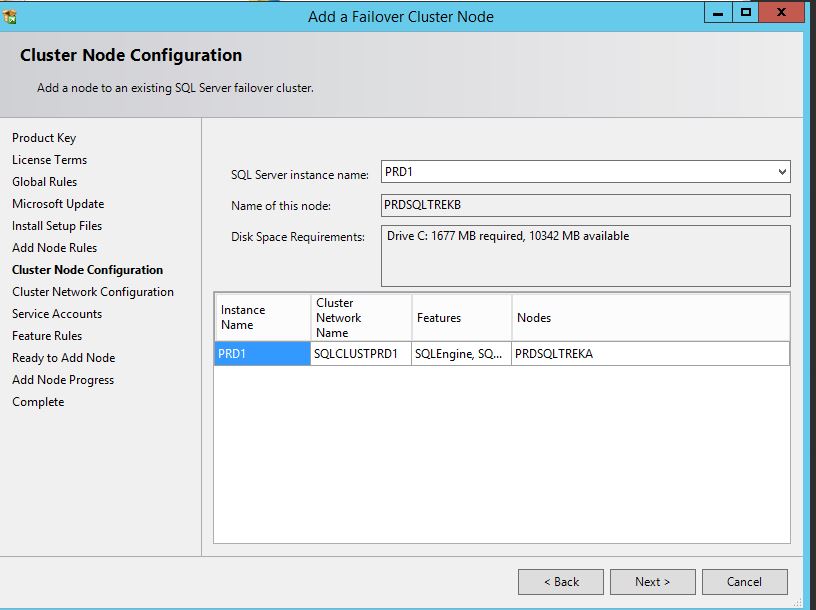Select Install Setup Files step
The width and height of the screenshot is (816, 610).
coord(57,226)
